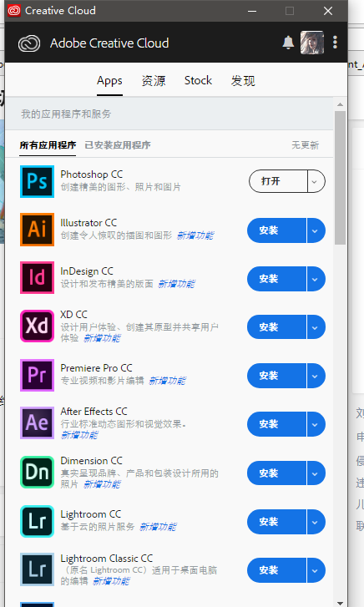Click the 无更新 status text

pos(305,145)
